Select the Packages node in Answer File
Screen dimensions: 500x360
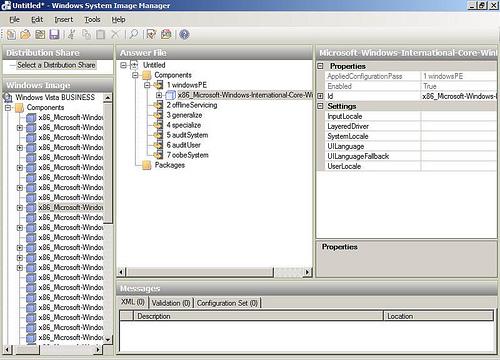click(x=170, y=165)
